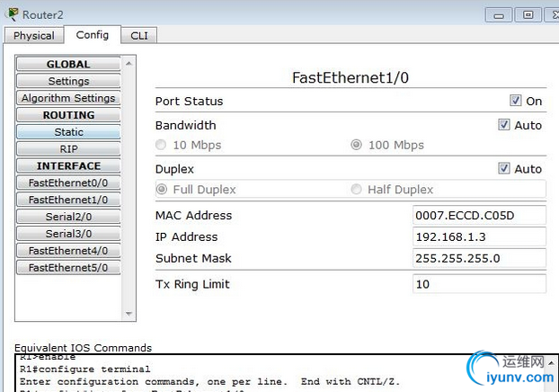
Task: Choose the 100 Mbps radio option
Action: (x=356, y=145)
